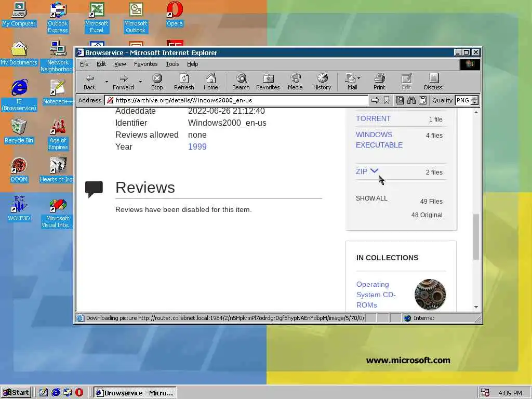The width and height of the screenshot is (532, 399).
Task: Click the clipboard icon in address toolbar
Action: point(423,100)
